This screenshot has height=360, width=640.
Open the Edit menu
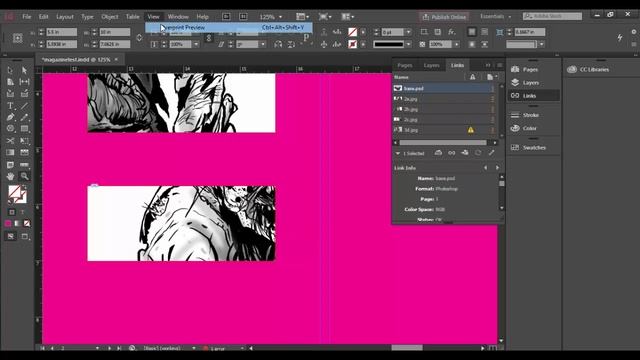click(x=44, y=17)
